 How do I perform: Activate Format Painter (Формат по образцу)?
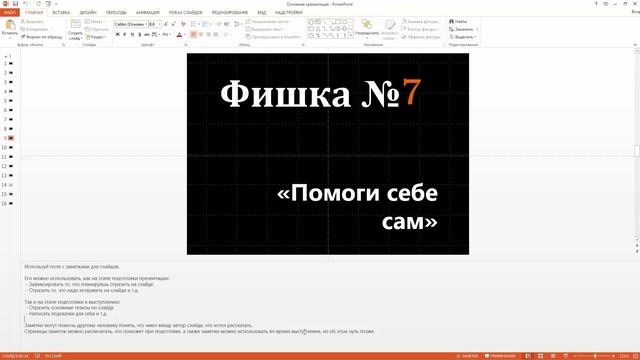[x=42, y=37]
